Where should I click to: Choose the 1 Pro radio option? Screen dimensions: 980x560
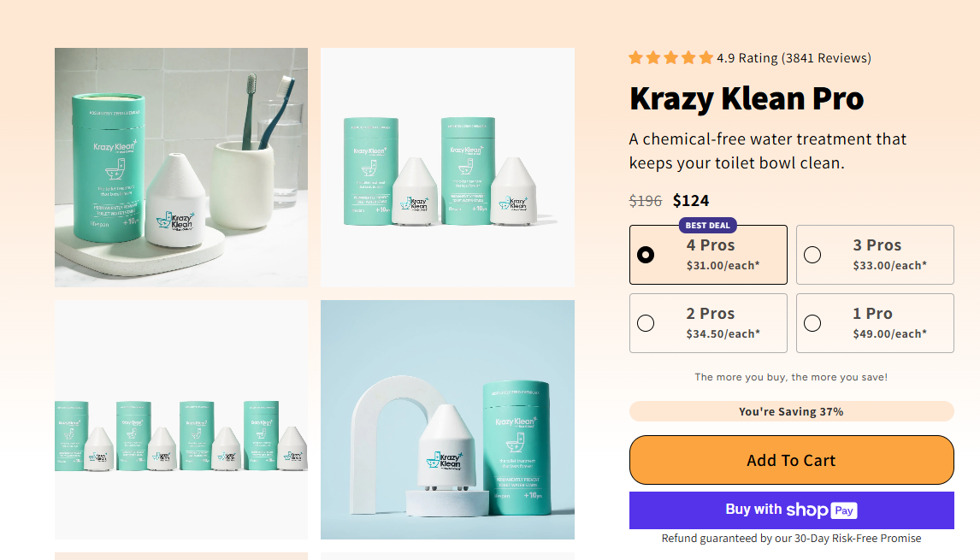812,323
